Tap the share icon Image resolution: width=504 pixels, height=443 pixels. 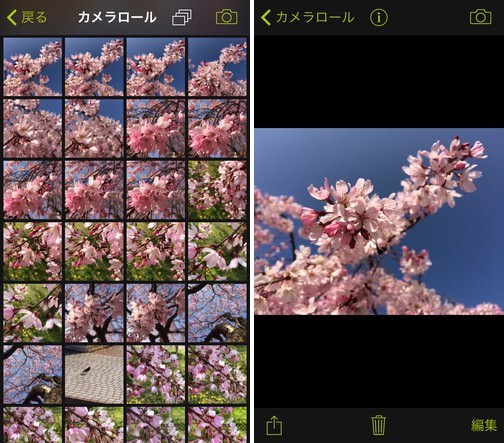click(274, 425)
